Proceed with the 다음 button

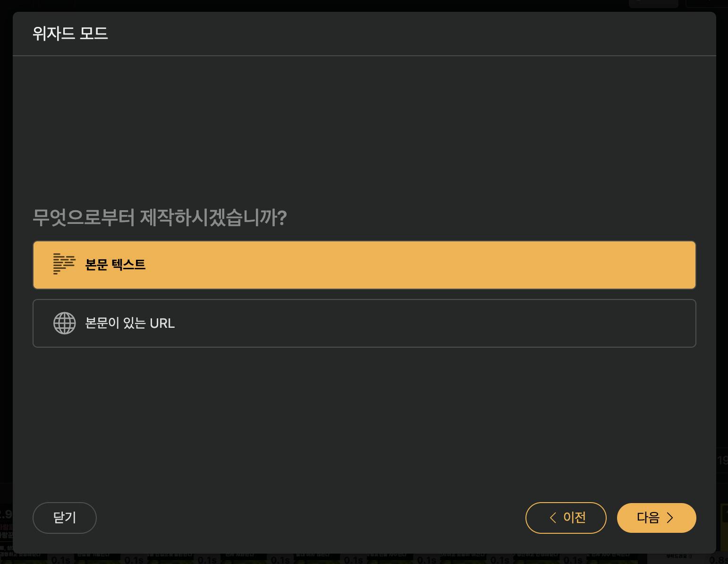click(656, 518)
